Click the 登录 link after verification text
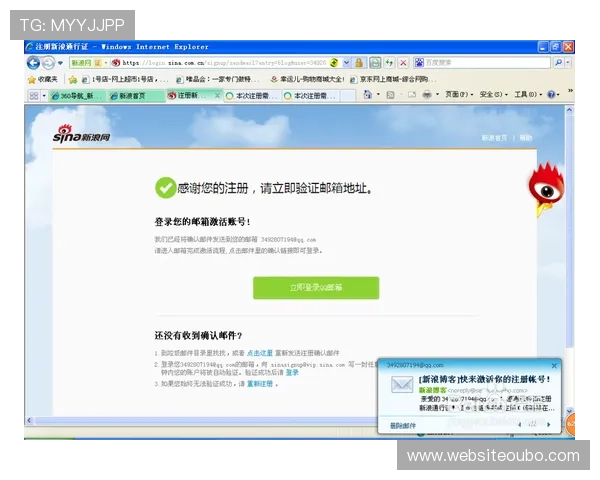This screenshot has height=480, width=600. 292,372
